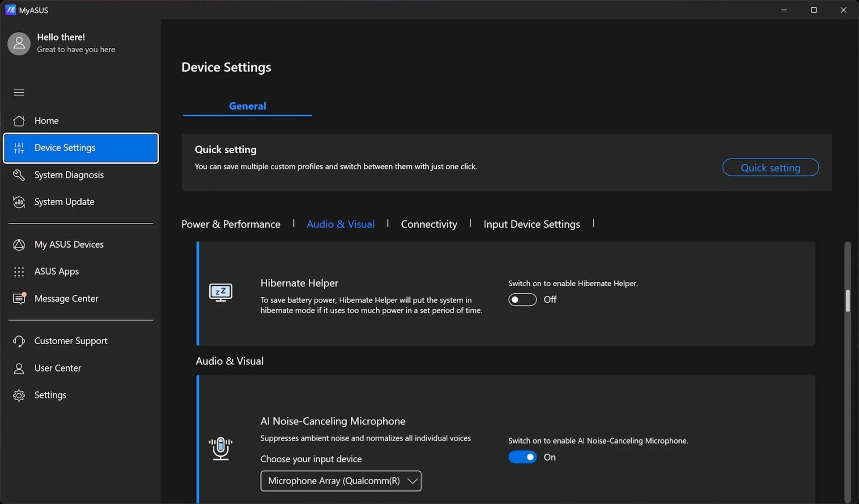This screenshot has width=859, height=504.
Task: Click the Quick setting button
Action: [770, 167]
